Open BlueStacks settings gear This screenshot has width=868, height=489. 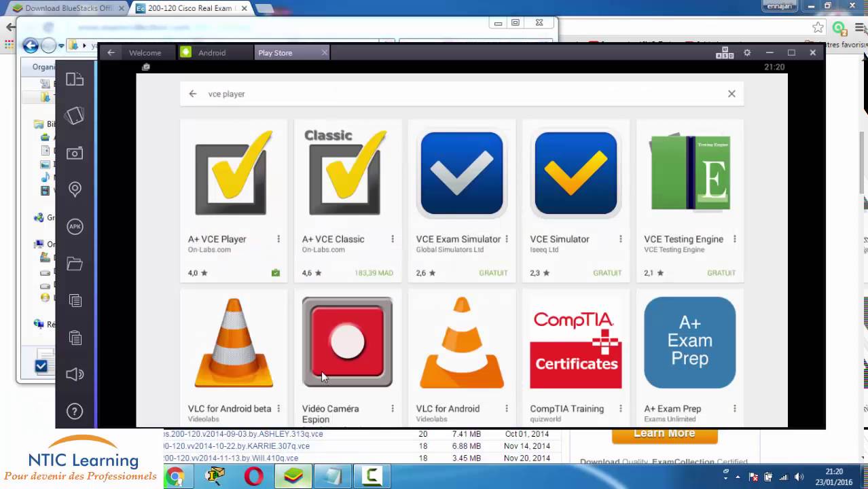point(747,52)
